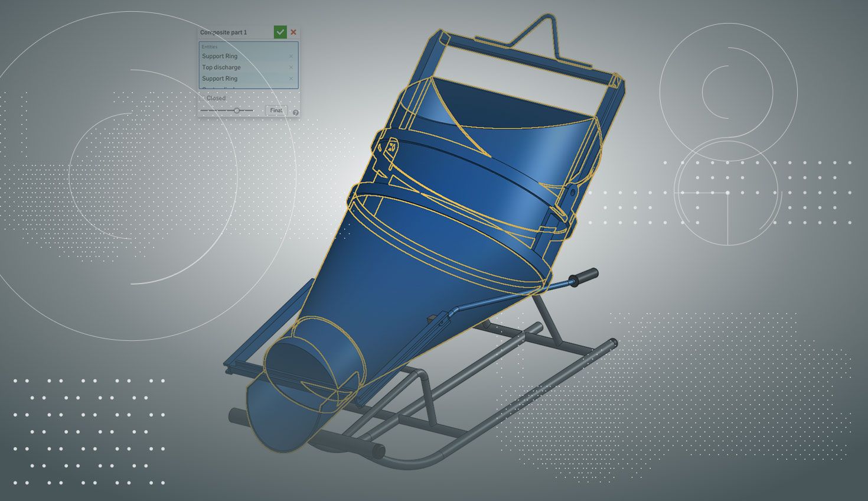Confirm Composite part 1 with green checkmark

click(280, 32)
